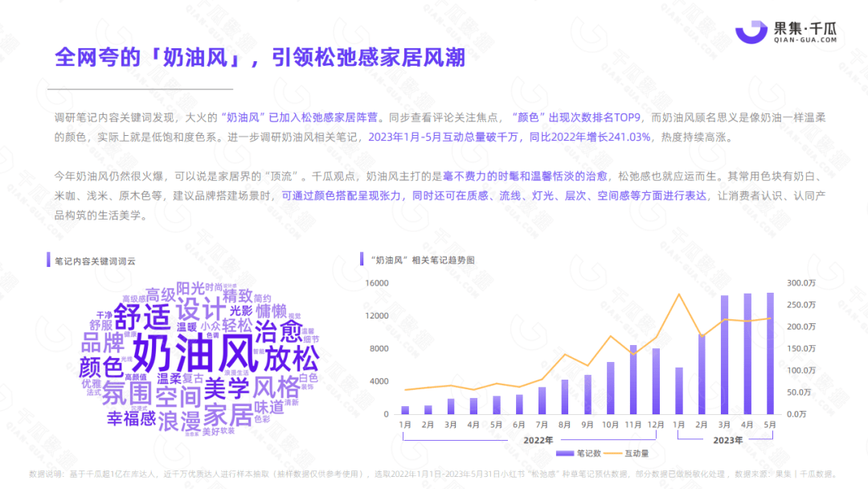Select the January 2022 bar

tap(405, 410)
